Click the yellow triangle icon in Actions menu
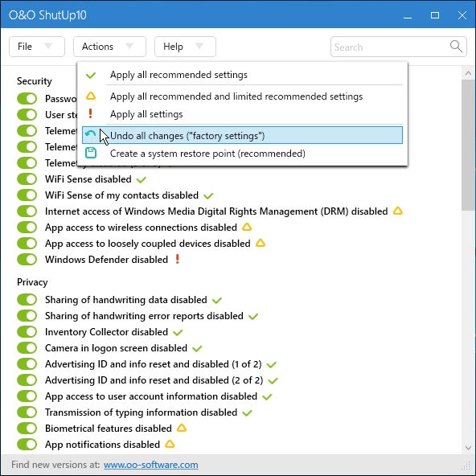This screenshot has height=476, width=476. [91, 96]
